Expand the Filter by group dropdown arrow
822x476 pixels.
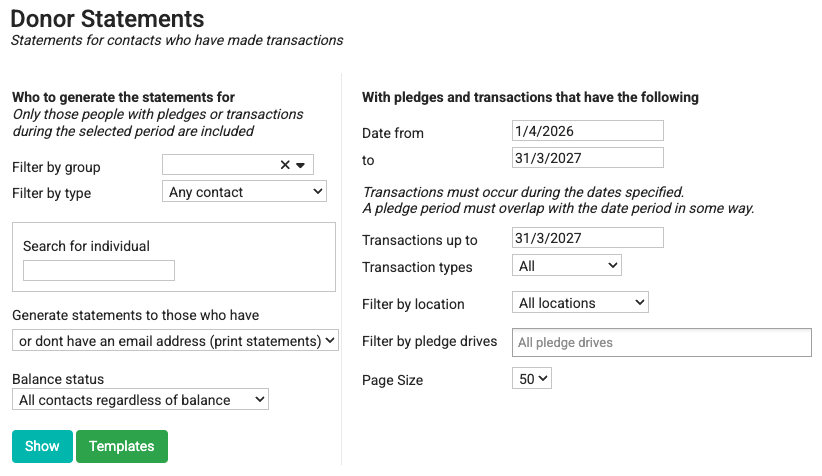tap(300, 165)
